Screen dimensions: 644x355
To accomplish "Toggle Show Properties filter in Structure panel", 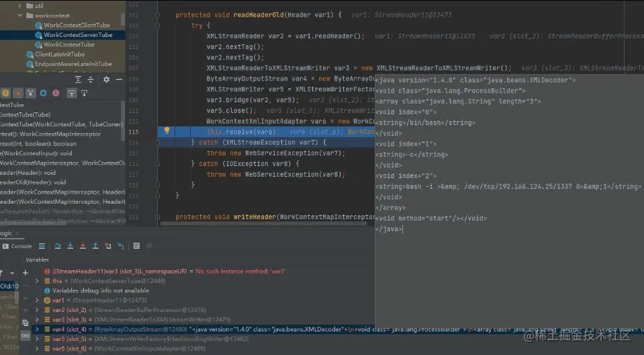I will pos(18,93).
